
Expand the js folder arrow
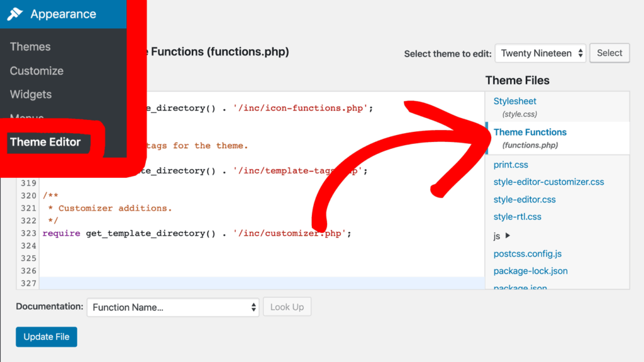(508, 236)
